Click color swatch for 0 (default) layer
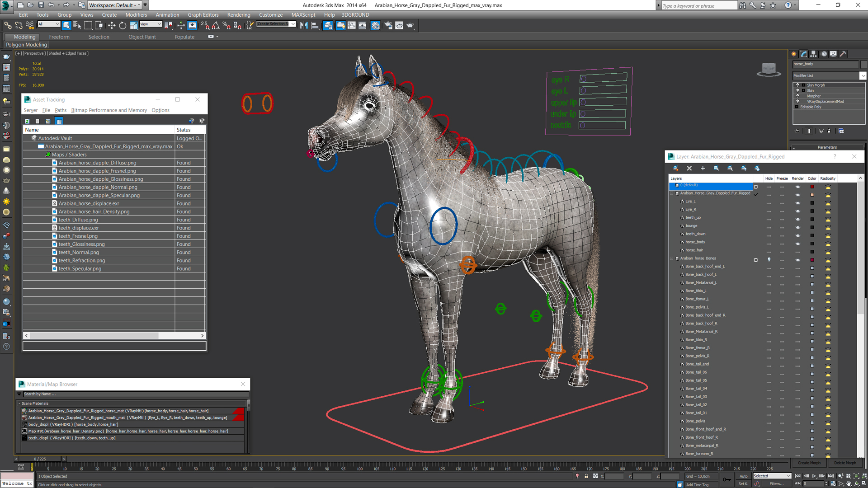 [x=812, y=187]
